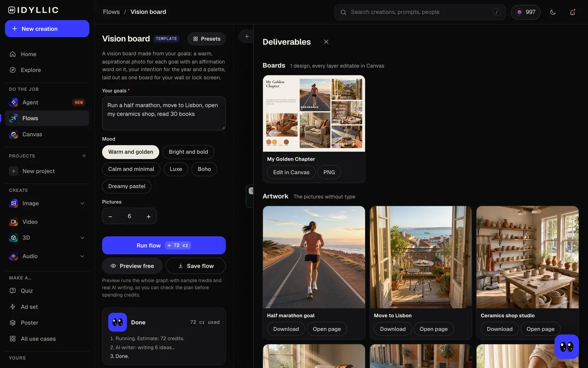Select the Bright and bold mood

pos(188,152)
